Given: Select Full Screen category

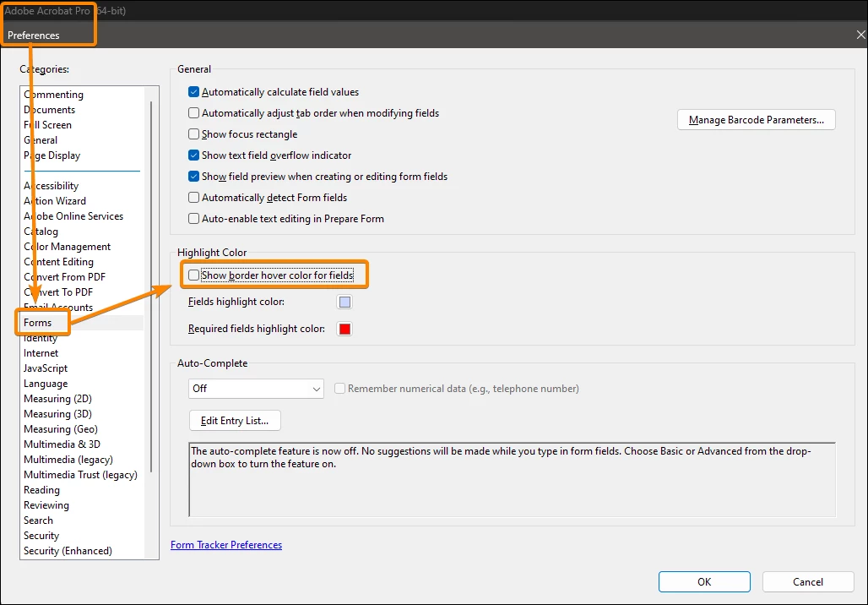Looking at the screenshot, I should pyautogui.click(x=47, y=125).
